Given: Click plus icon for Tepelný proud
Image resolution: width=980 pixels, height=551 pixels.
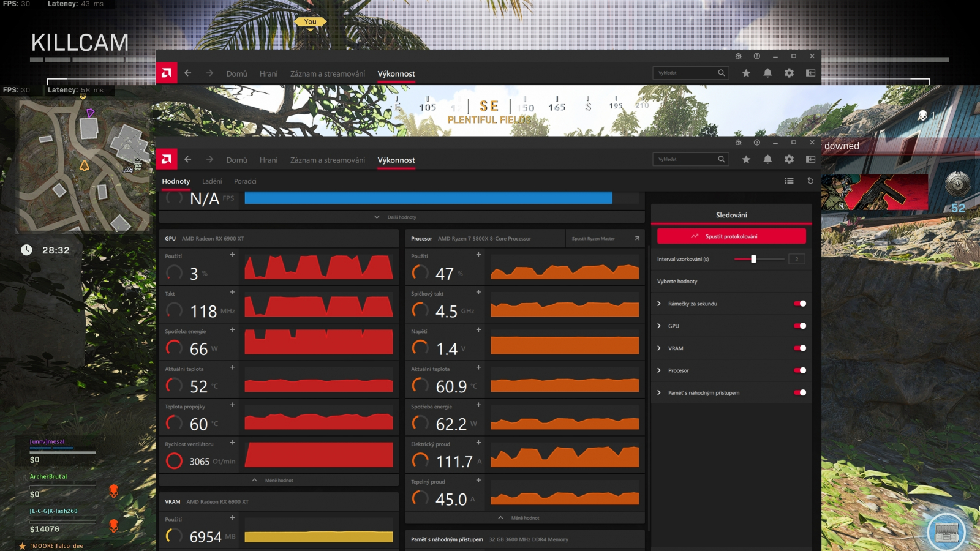Looking at the screenshot, I should tap(478, 480).
